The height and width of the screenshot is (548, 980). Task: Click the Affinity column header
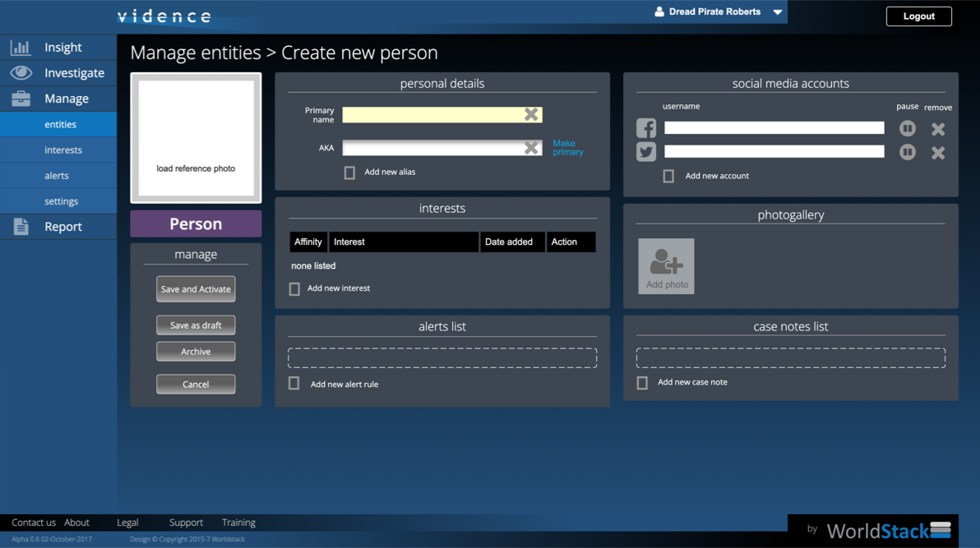point(308,242)
